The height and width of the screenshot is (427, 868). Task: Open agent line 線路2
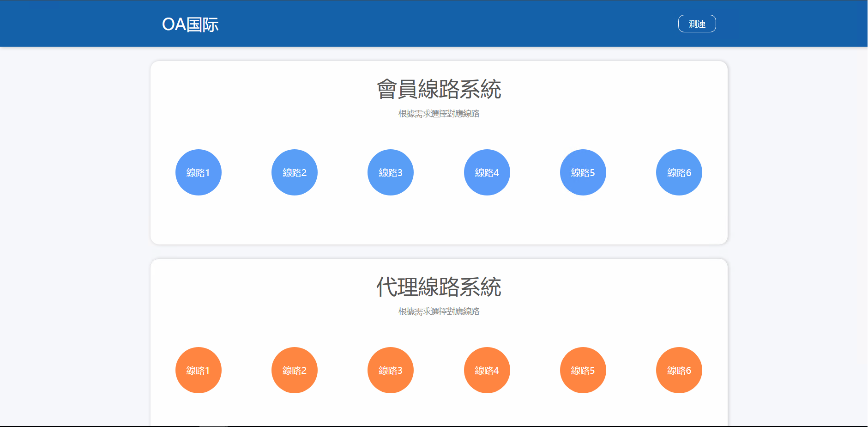(x=294, y=370)
